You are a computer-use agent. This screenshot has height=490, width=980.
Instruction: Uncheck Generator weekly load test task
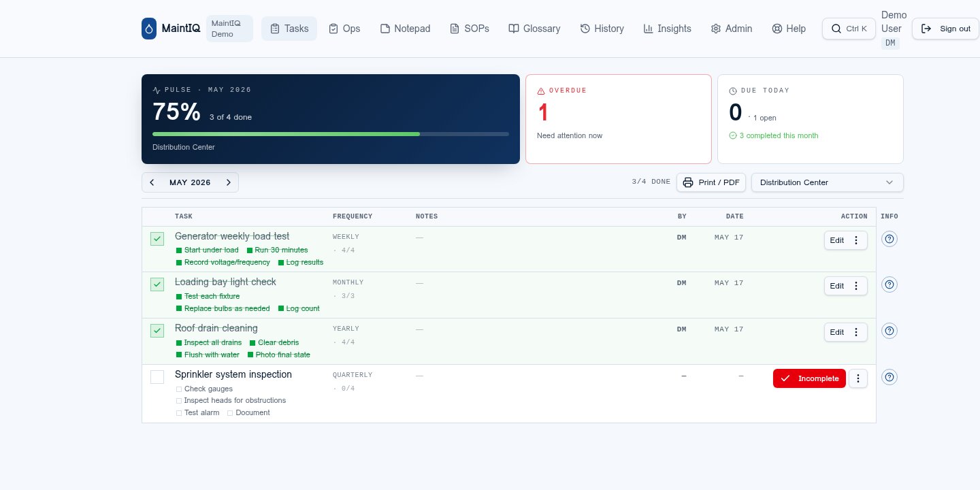coord(157,239)
